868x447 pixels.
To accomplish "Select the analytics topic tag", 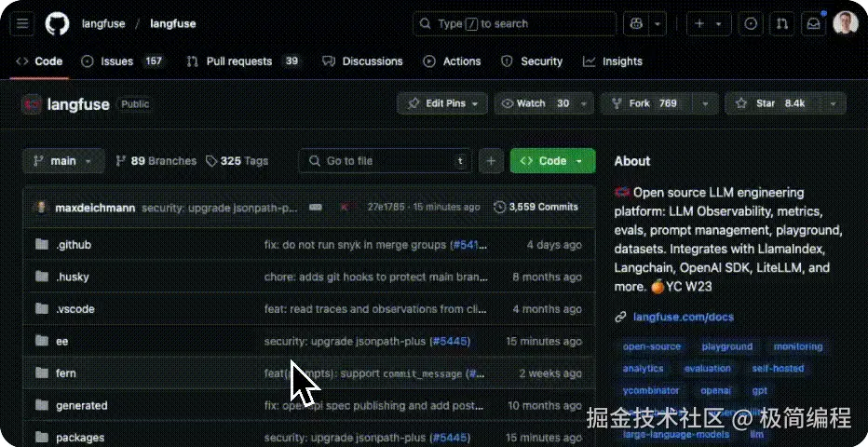I will [x=643, y=369].
